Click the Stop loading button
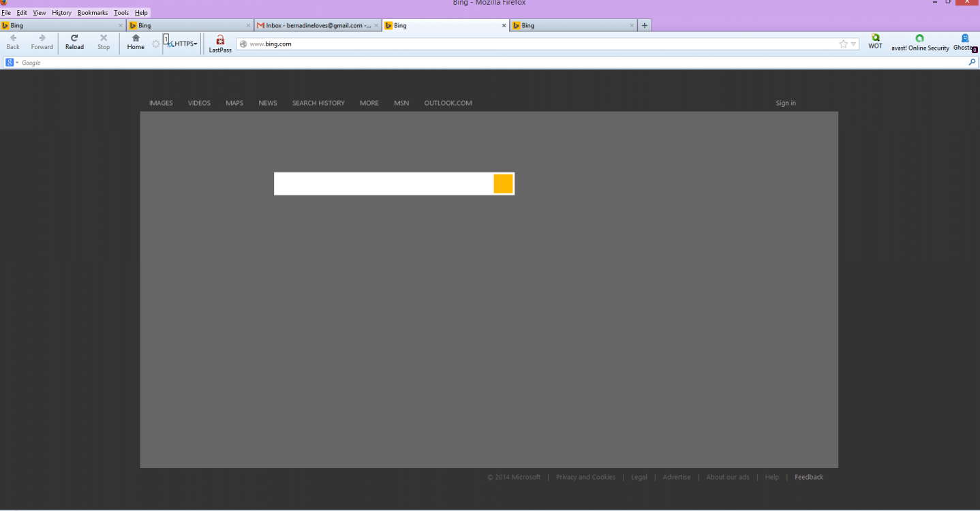The image size is (980, 511). 104,42
